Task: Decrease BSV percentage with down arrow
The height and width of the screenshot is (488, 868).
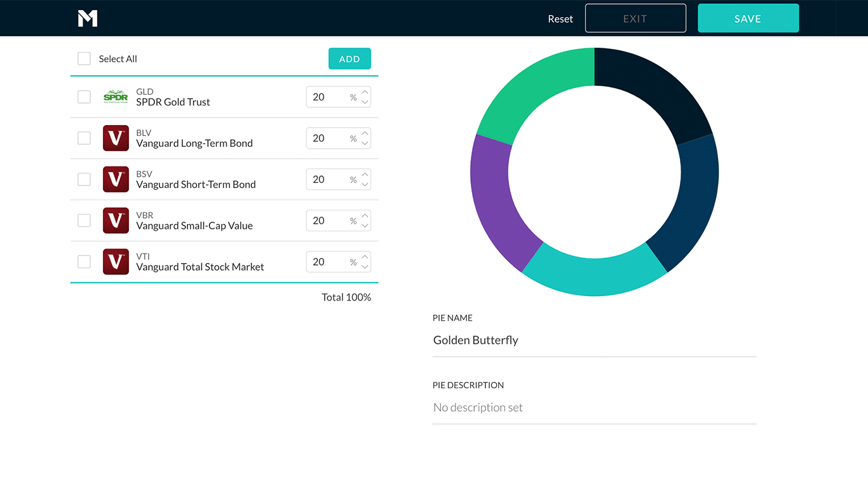Action: 365,184
